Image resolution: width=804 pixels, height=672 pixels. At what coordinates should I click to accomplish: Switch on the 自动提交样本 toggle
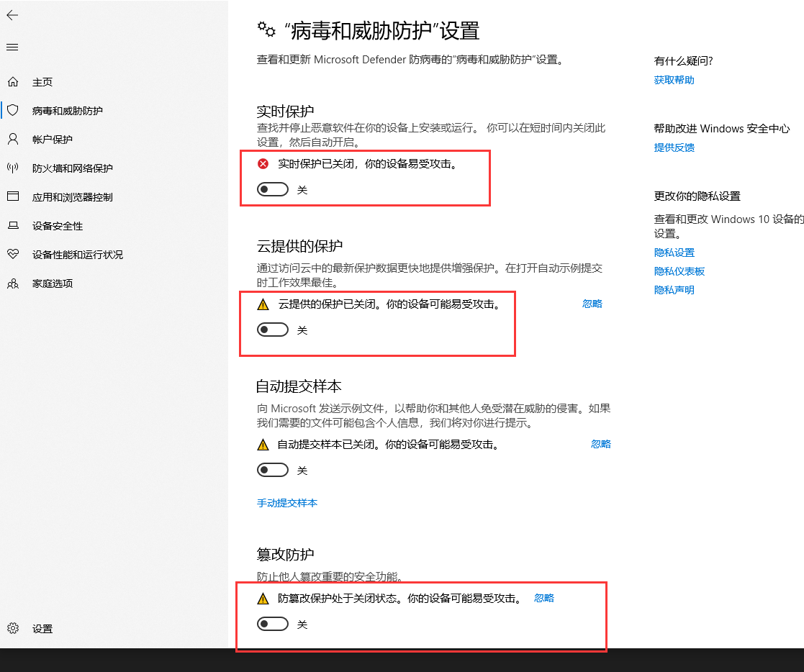point(273,470)
